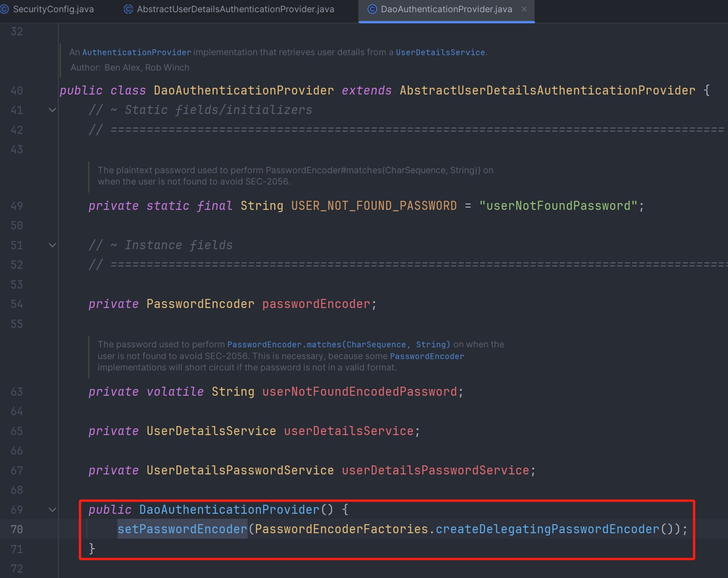This screenshot has width=728, height=578.
Task: Follow UserDetailsService link in class documentation
Action: pyautogui.click(x=440, y=52)
